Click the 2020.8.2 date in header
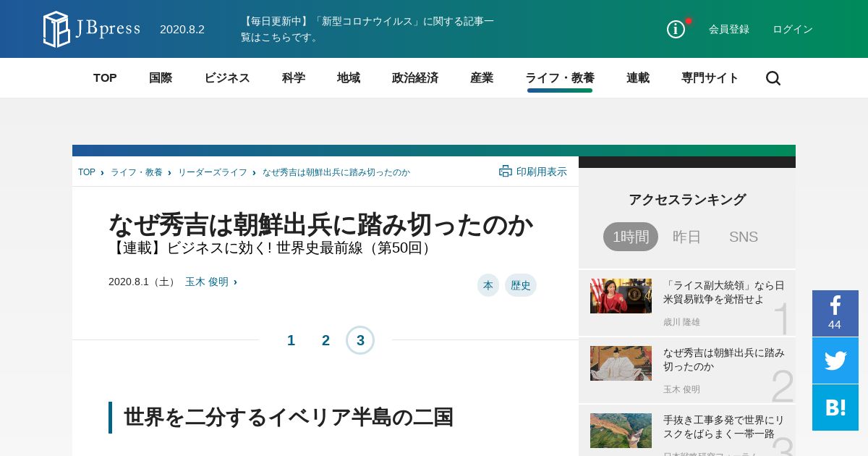The height and width of the screenshot is (456, 868). pyautogui.click(x=182, y=29)
